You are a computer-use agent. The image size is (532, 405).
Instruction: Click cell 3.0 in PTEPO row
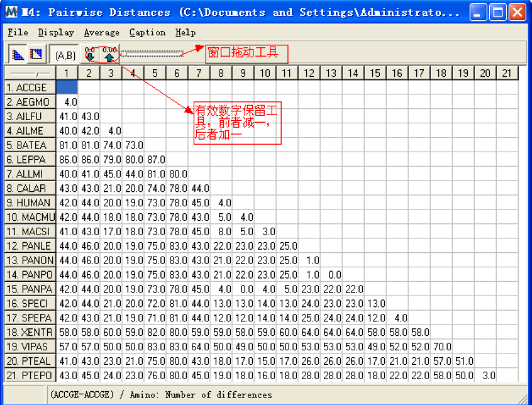[x=485, y=375]
